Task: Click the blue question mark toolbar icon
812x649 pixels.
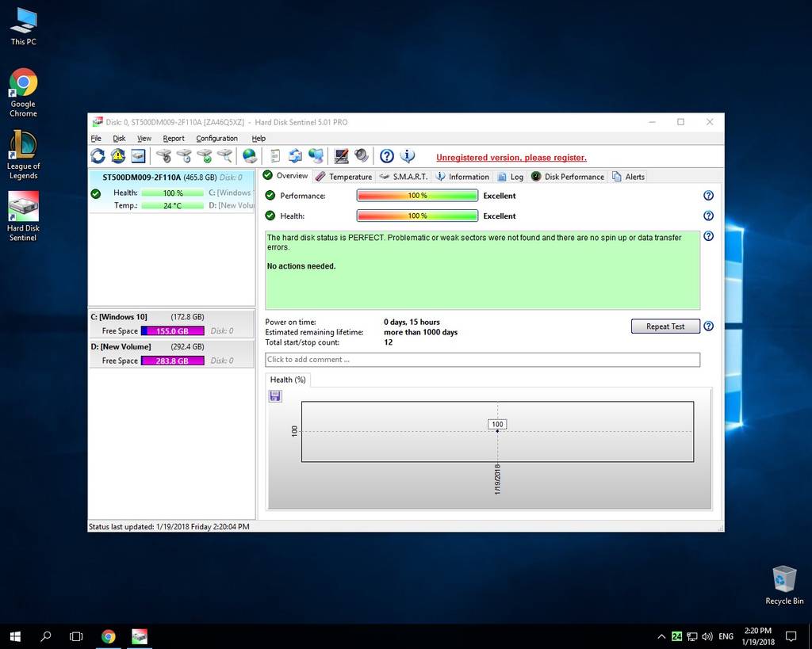Action: coord(387,156)
